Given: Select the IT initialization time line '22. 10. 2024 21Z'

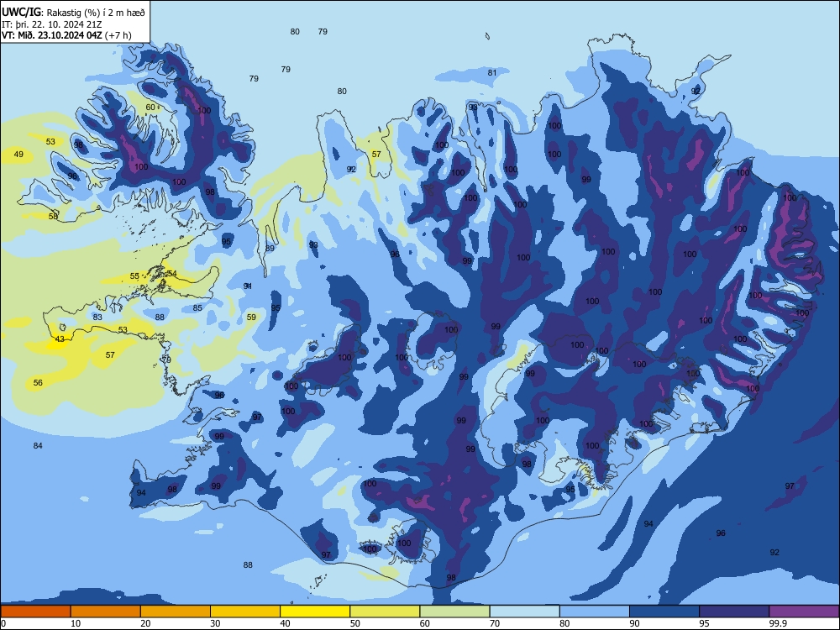Looking at the screenshot, I should click(66, 24).
